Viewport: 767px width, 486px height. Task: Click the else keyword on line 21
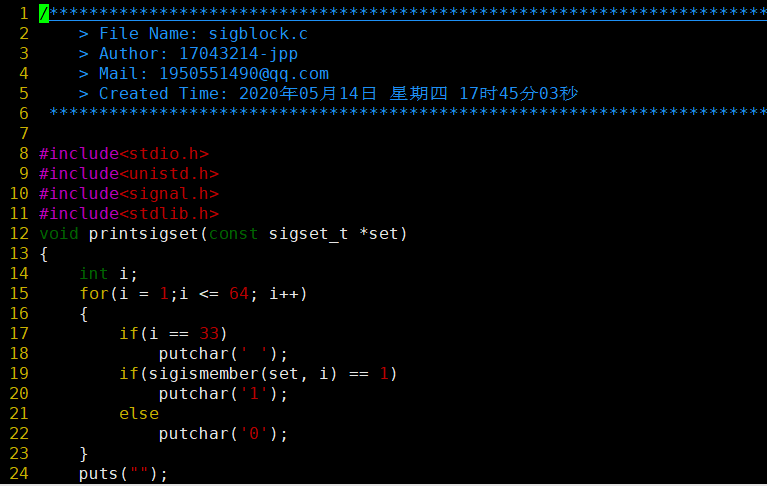tap(139, 414)
